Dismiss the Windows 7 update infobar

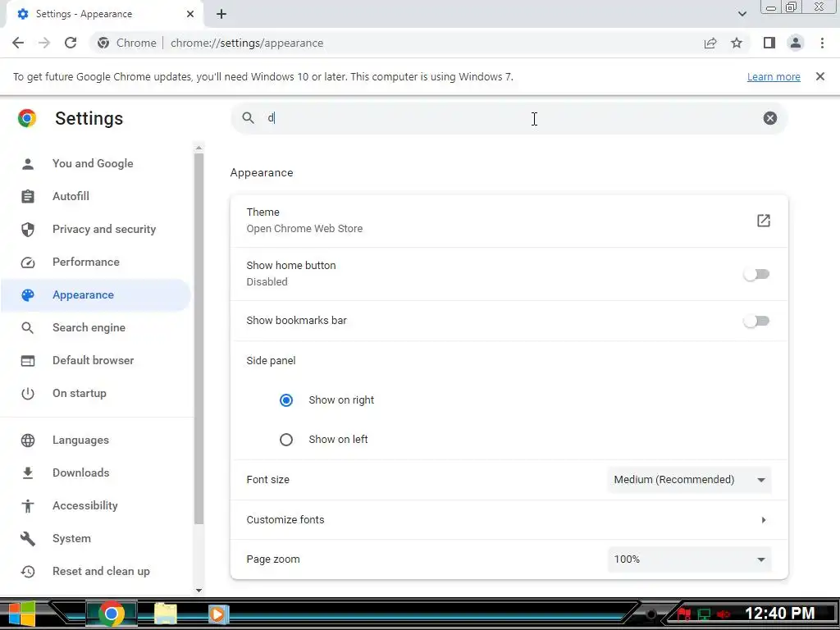pyautogui.click(x=820, y=76)
